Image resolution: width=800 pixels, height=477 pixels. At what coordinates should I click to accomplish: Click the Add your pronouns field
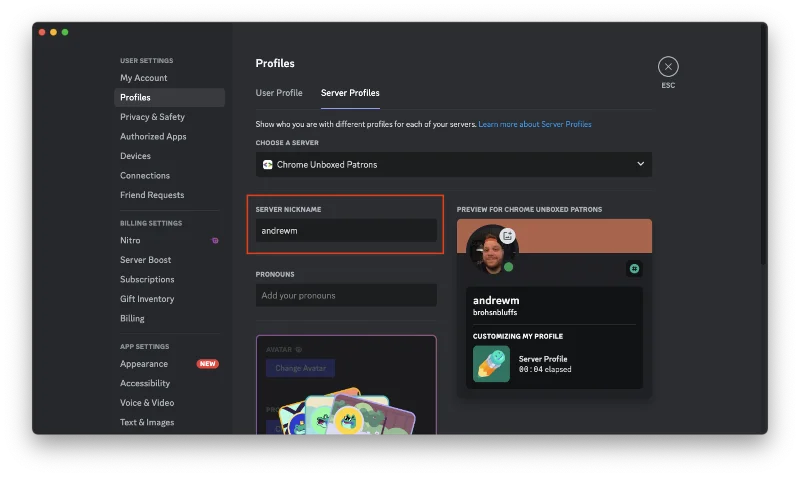click(x=346, y=295)
